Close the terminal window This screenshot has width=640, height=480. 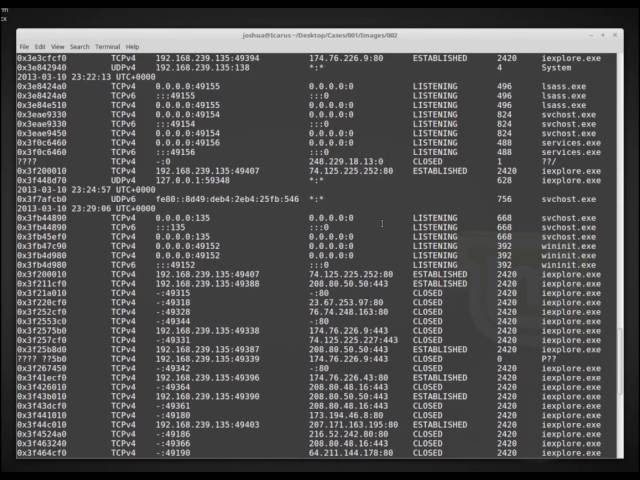(x=615, y=36)
